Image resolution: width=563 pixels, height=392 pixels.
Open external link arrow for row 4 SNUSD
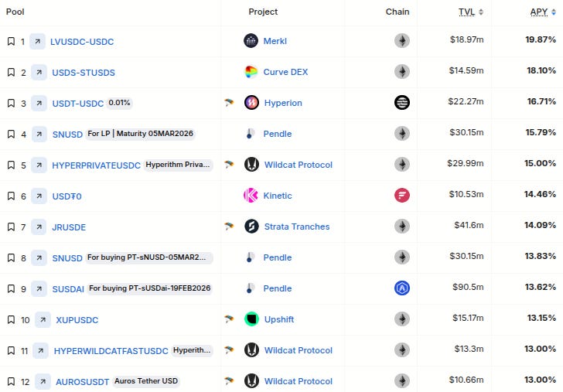coord(39,134)
